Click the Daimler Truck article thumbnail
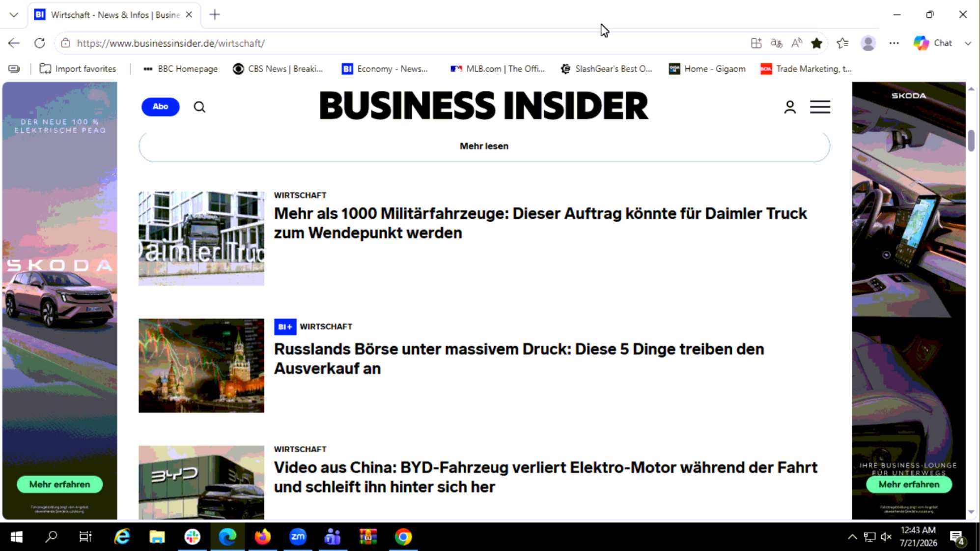The image size is (980, 551). tap(201, 238)
